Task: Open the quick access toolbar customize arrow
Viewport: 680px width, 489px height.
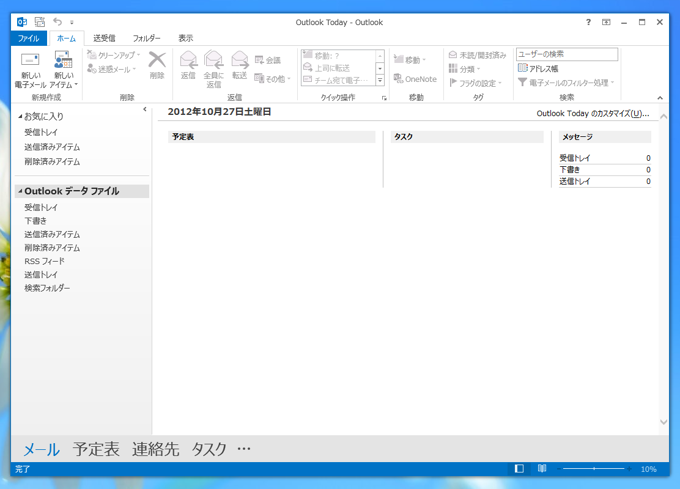Action: pos(72,22)
